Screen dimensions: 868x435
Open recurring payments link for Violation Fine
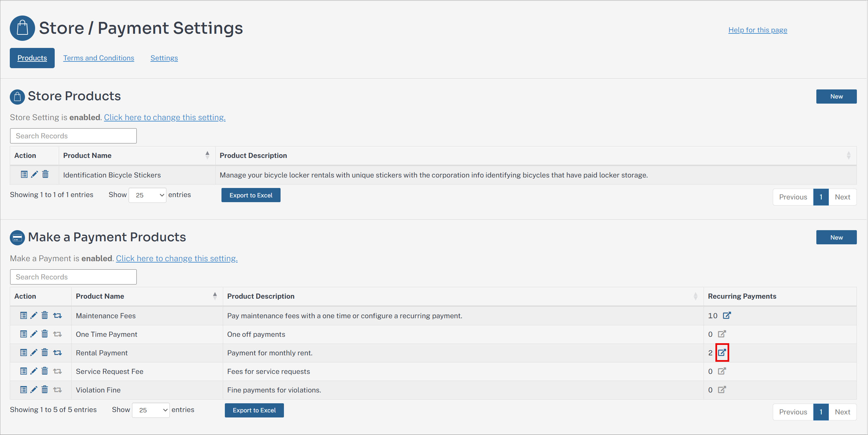click(x=722, y=389)
